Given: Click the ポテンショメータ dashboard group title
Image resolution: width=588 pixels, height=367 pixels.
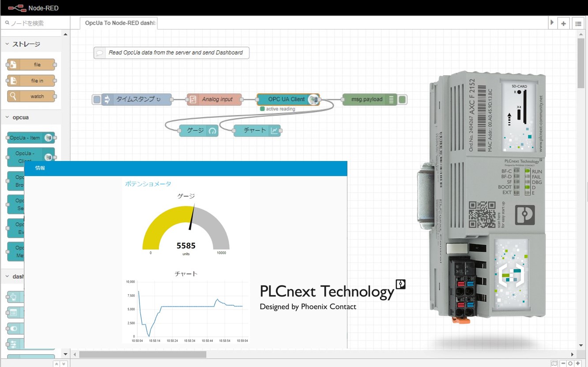Looking at the screenshot, I should (x=148, y=184).
